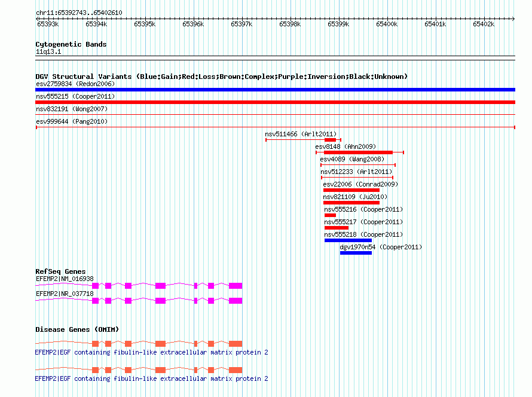Click last exon of EFEMP2 NR_037718 transcript

[236, 301]
